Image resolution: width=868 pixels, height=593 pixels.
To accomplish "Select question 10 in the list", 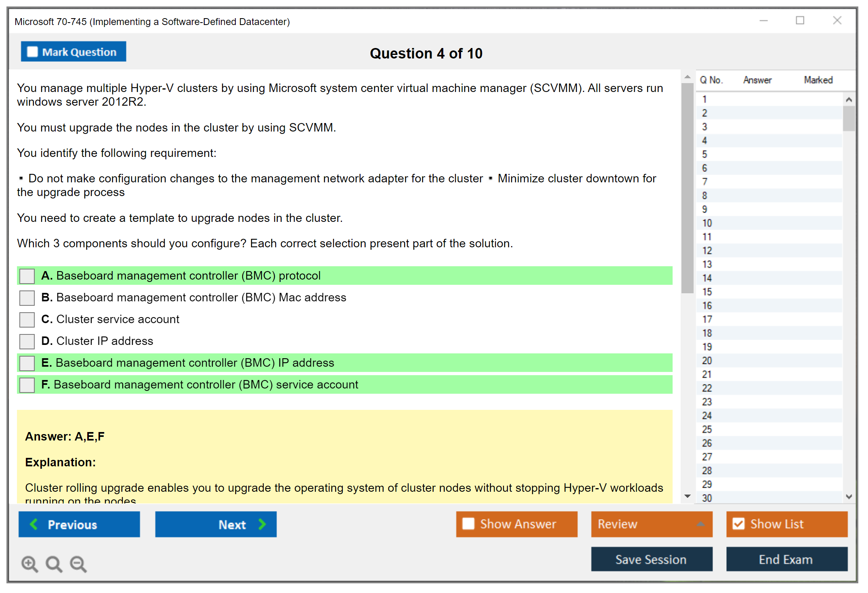I will [707, 223].
